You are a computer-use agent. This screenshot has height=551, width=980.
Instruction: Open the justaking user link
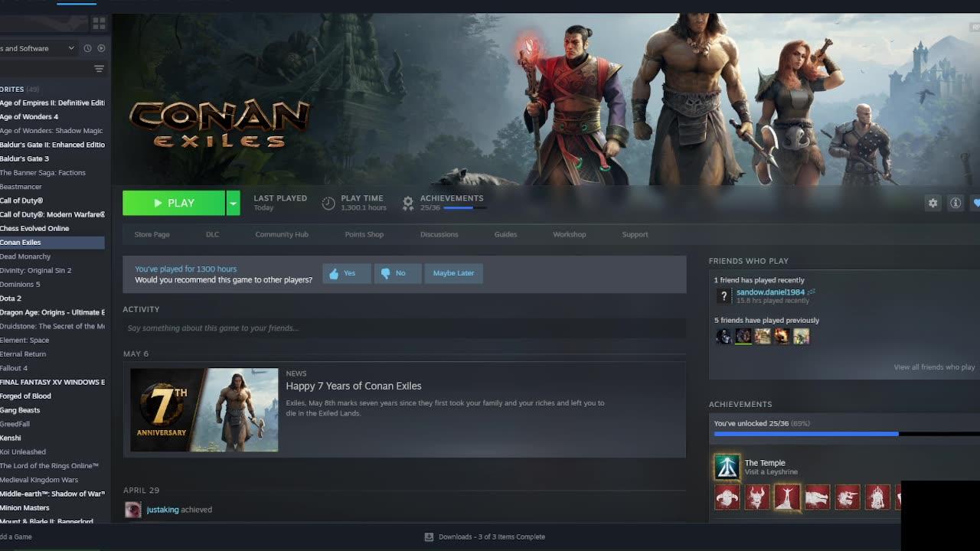(x=162, y=510)
